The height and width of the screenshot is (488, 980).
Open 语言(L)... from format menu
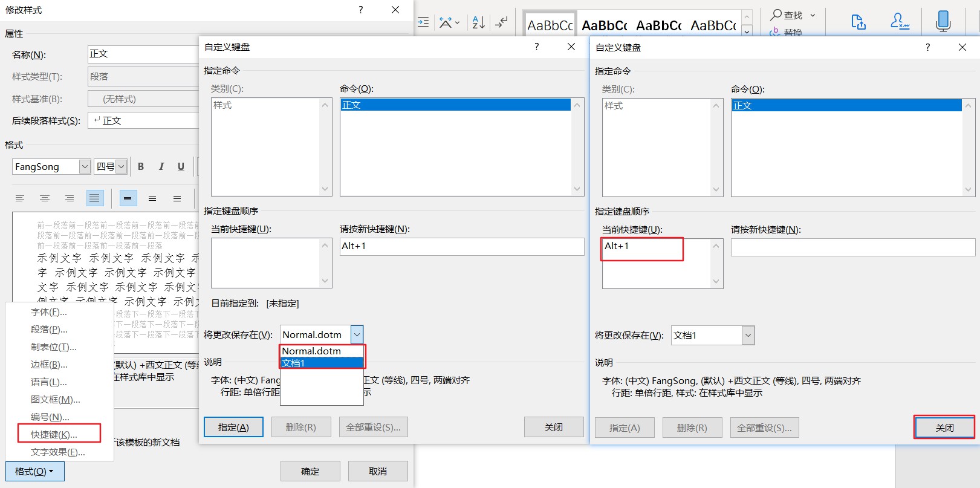coord(49,382)
